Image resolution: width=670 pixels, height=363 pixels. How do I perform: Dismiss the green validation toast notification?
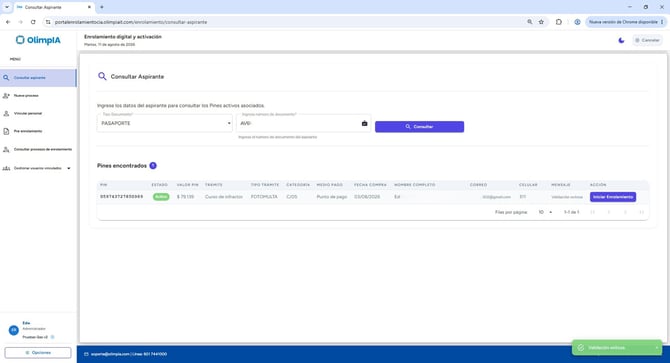(x=657, y=348)
